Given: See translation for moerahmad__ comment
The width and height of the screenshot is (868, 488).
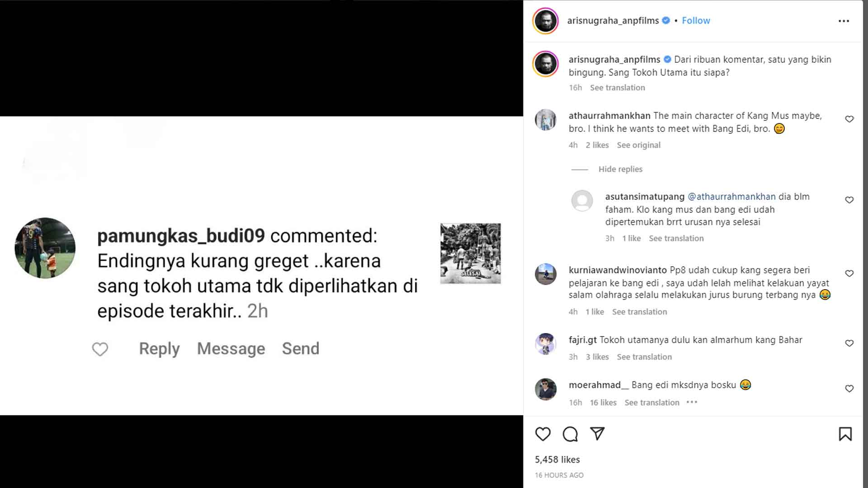Looking at the screenshot, I should click(651, 403).
